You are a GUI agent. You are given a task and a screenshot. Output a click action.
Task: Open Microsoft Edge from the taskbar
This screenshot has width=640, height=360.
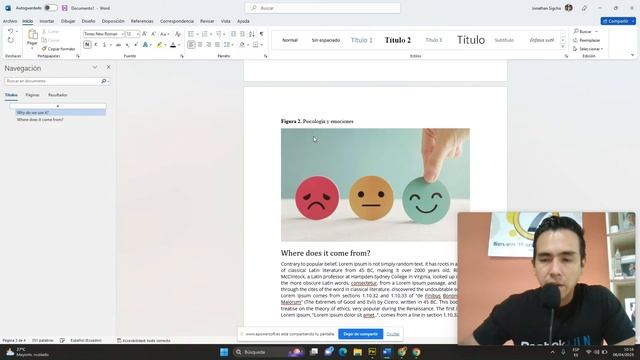coord(343,352)
